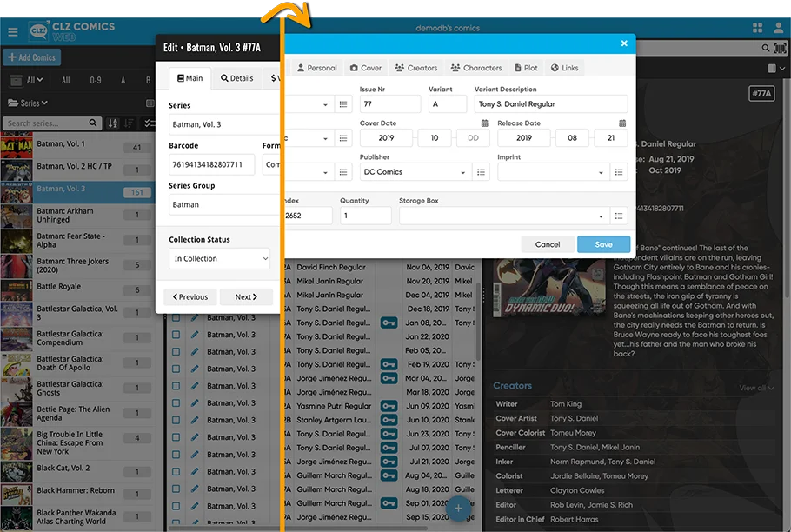Click the round plus floating button

tap(458, 508)
